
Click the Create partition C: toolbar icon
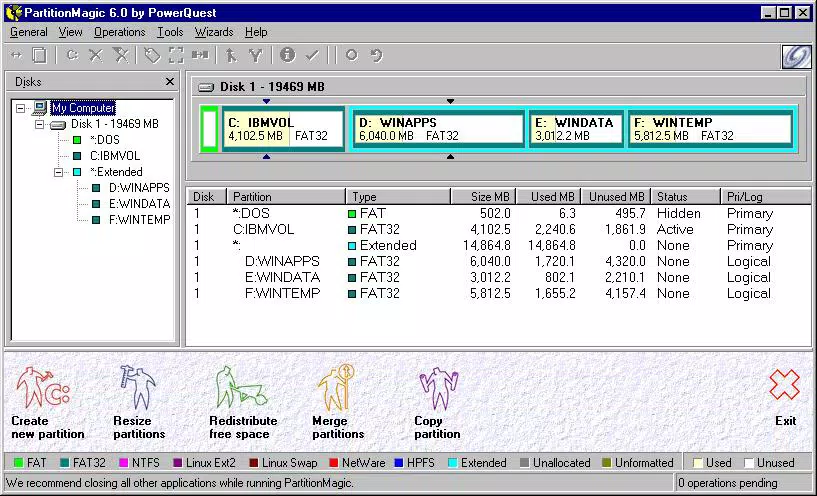72,55
